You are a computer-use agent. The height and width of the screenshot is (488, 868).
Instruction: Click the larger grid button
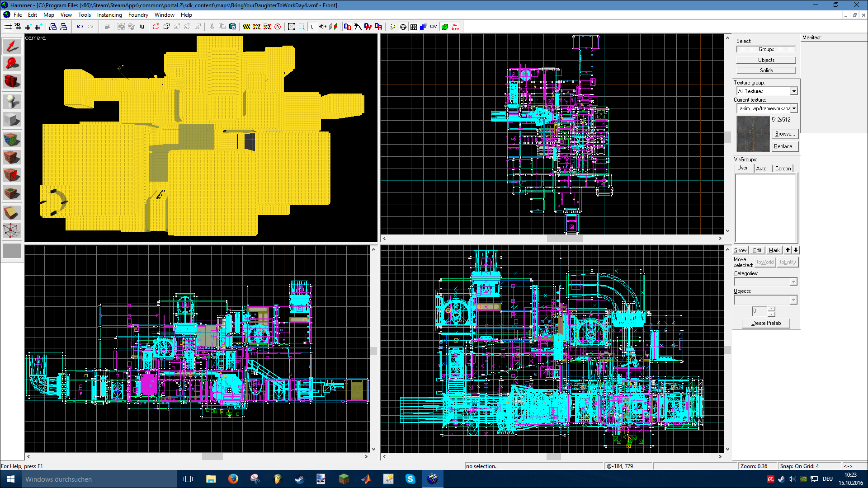click(x=38, y=27)
